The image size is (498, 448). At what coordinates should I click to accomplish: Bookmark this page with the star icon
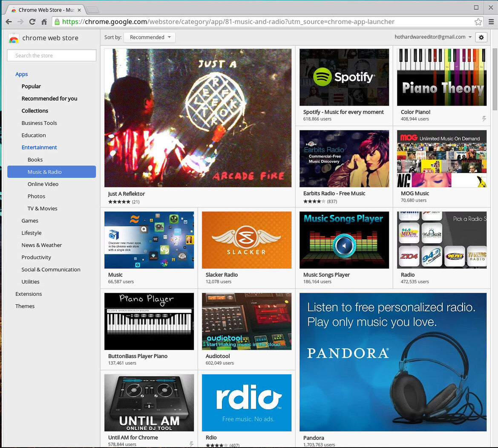(x=478, y=22)
